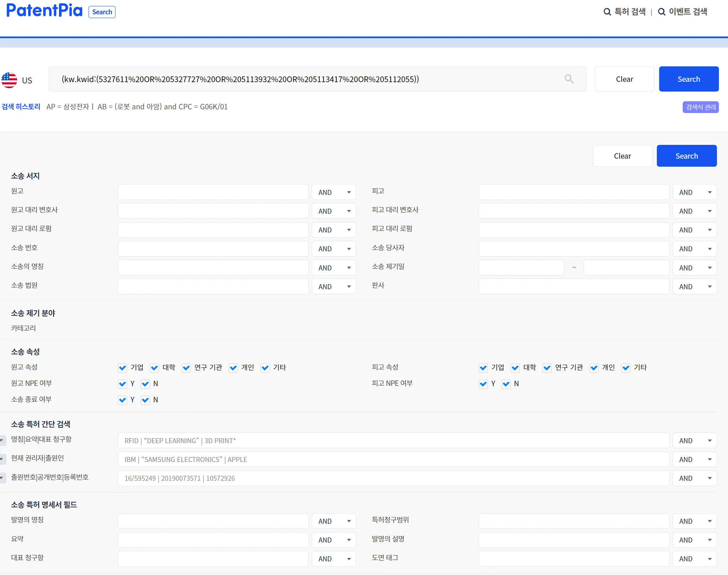The height and width of the screenshot is (575, 728).
Task: Uncheck 대학 under 피고 속성
Action: (515, 368)
